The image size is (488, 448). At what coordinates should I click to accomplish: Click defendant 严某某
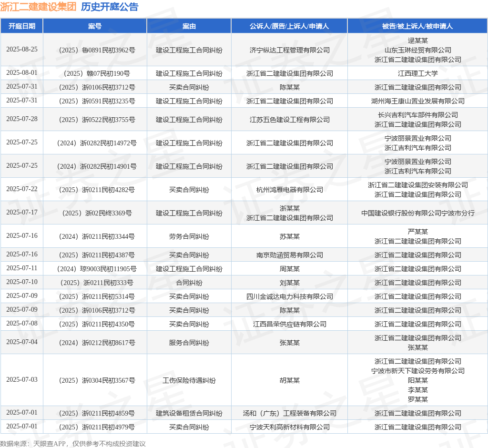(x=417, y=232)
